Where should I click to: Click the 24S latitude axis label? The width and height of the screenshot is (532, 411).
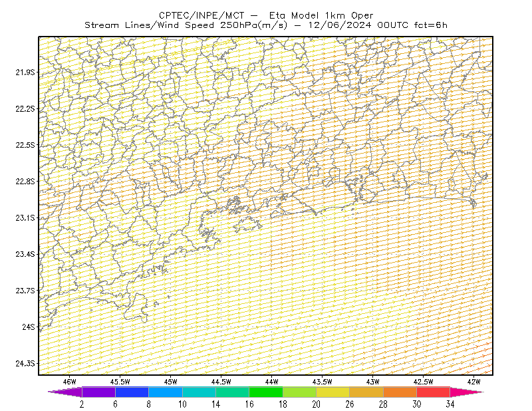click(29, 327)
